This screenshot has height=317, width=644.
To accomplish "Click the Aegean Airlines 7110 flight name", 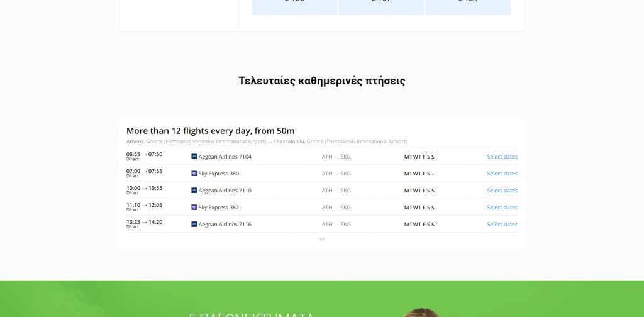I will [x=225, y=190].
